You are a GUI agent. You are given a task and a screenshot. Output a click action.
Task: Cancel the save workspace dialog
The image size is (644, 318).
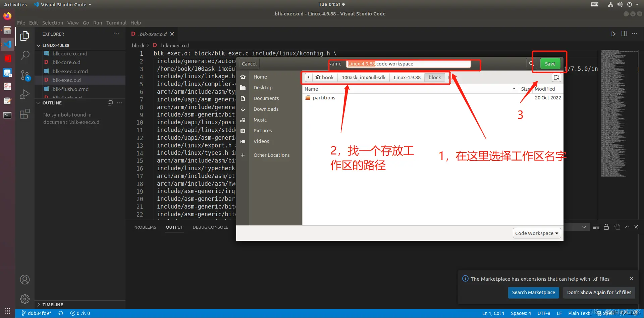click(x=249, y=64)
